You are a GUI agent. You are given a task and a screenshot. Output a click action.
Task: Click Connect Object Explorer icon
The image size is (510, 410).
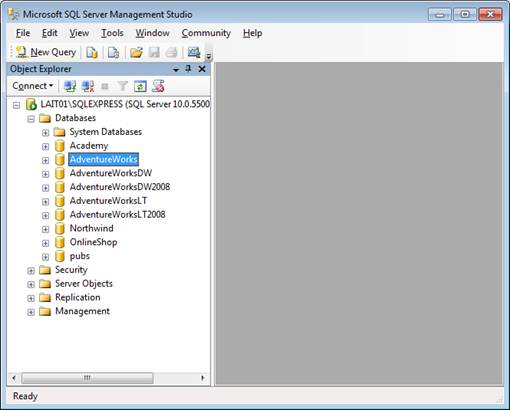70,86
